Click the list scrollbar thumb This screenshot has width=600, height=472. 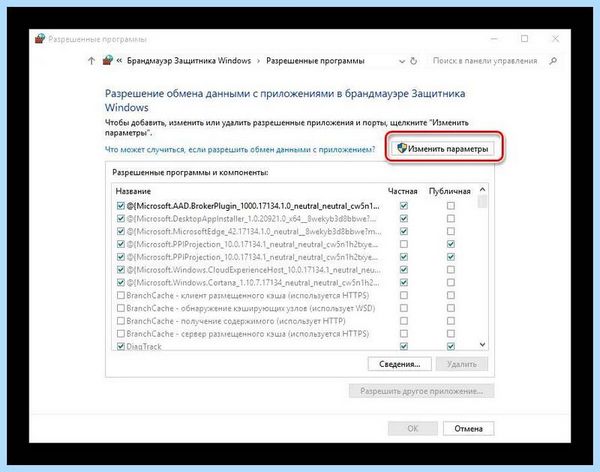(482, 201)
